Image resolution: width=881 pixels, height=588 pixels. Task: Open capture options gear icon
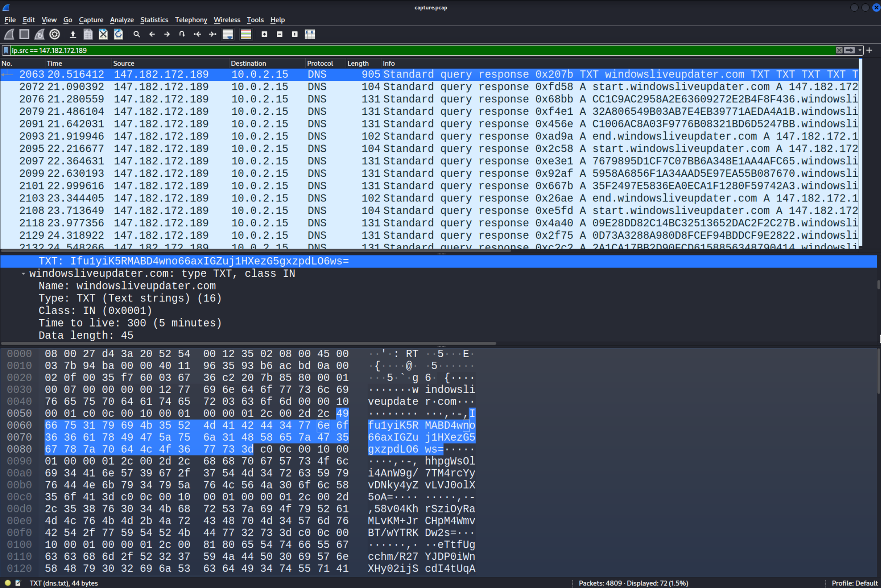point(55,34)
